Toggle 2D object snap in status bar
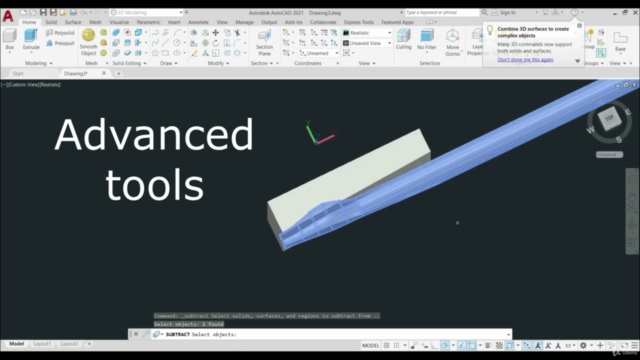 (x=472, y=345)
